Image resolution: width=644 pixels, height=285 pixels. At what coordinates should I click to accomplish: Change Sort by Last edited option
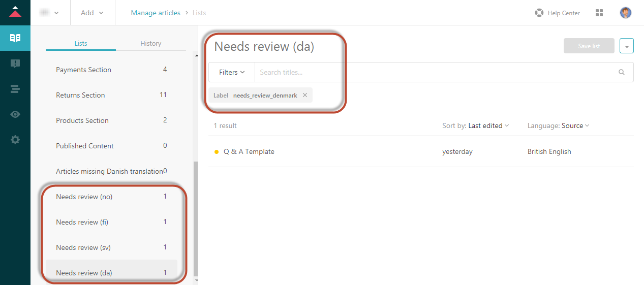click(x=488, y=125)
